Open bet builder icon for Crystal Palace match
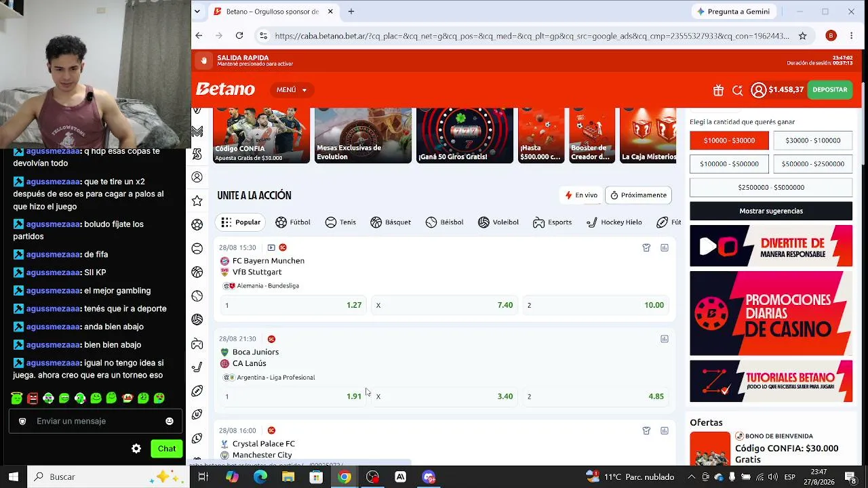The width and height of the screenshot is (868, 488). point(646,430)
